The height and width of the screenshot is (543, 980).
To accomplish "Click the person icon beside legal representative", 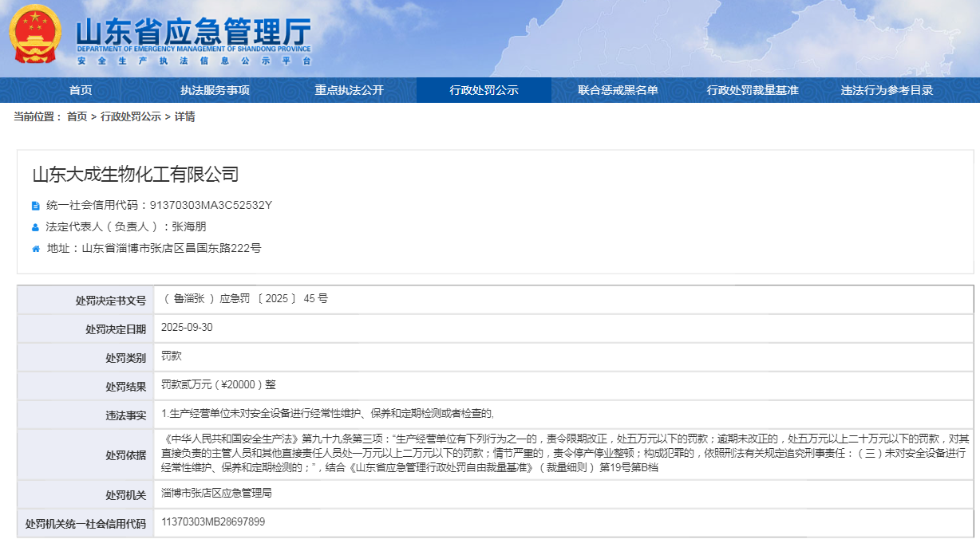I will pos(36,227).
